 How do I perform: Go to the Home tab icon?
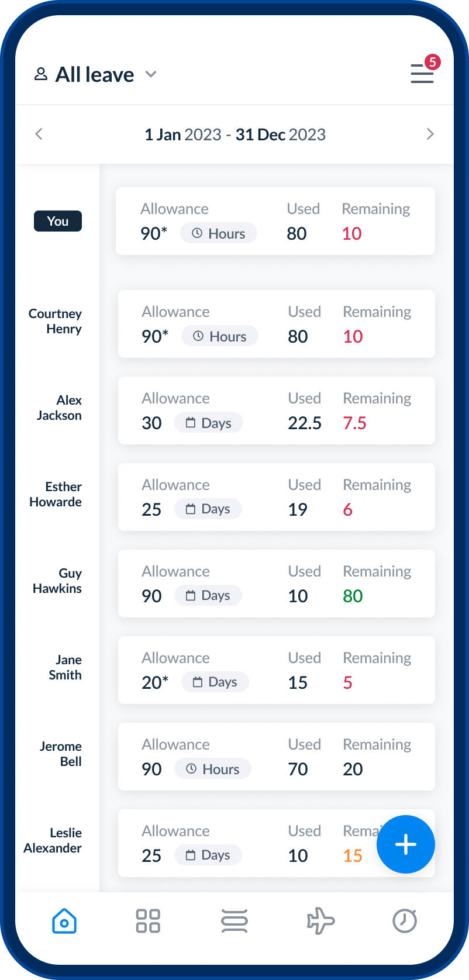tap(64, 921)
